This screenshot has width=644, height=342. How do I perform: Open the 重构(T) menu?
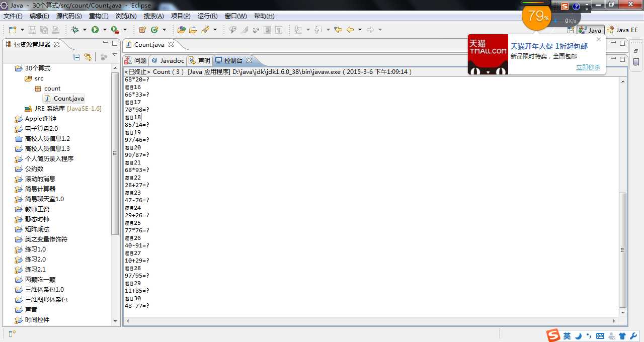[99, 16]
